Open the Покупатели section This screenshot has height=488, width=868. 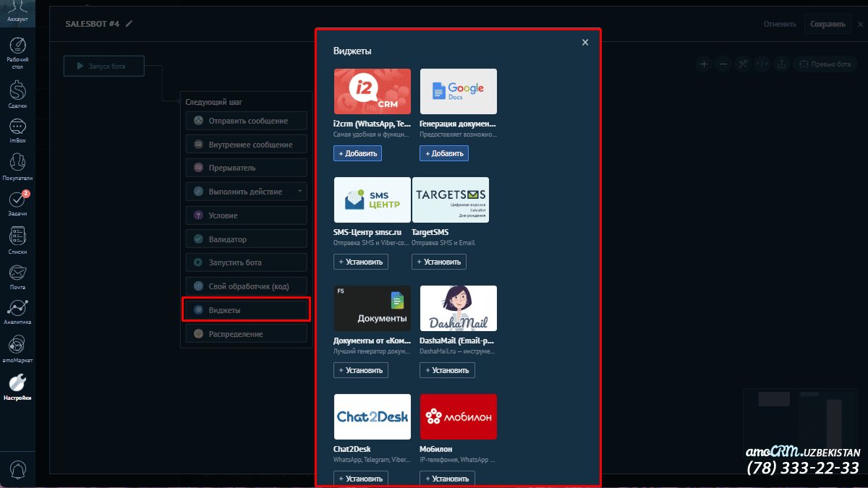point(18,166)
